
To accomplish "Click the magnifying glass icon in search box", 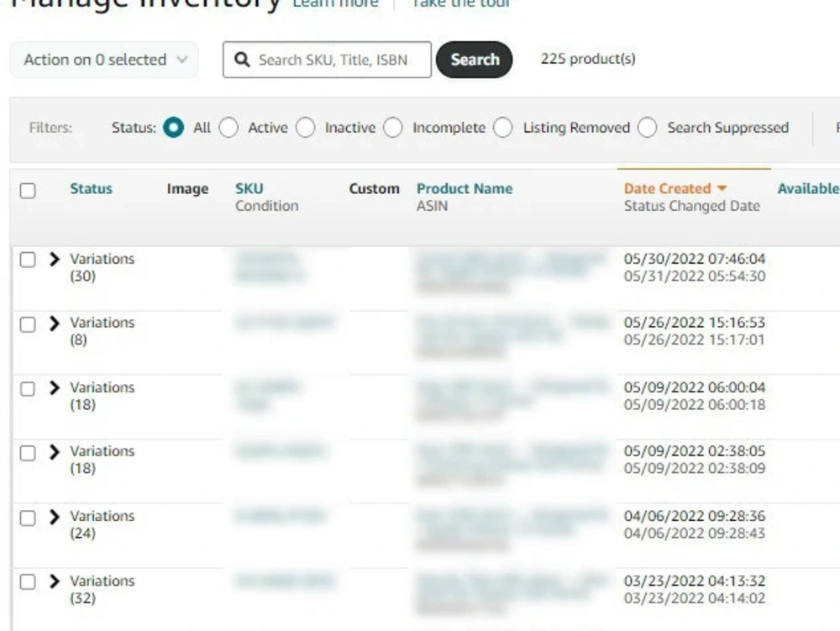I will pos(242,60).
